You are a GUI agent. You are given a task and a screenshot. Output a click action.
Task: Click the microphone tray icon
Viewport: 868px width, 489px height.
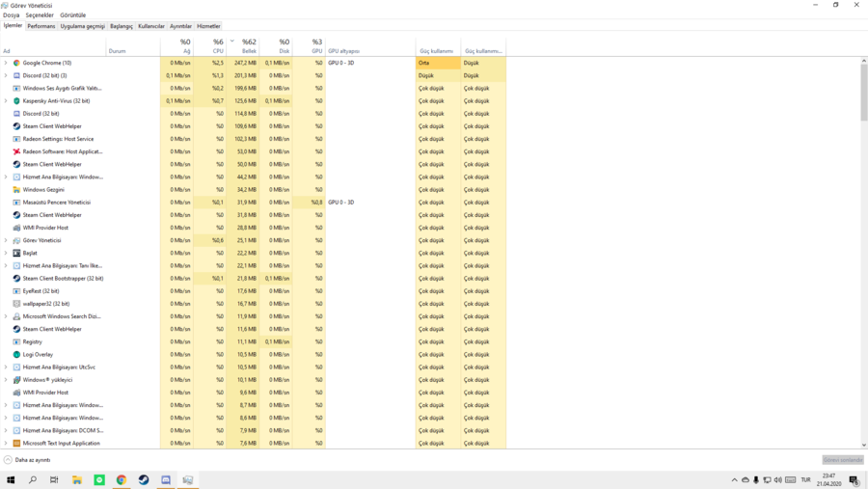(756, 480)
